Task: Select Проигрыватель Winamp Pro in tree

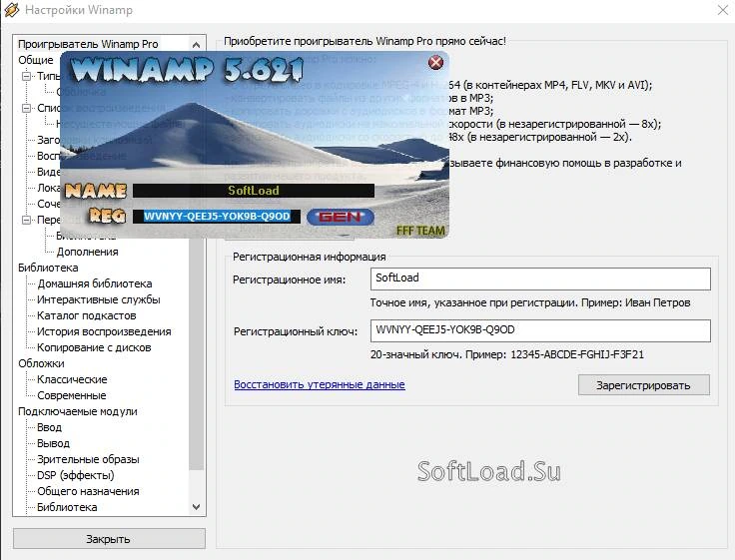Action: pyautogui.click(x=88, y=44)
